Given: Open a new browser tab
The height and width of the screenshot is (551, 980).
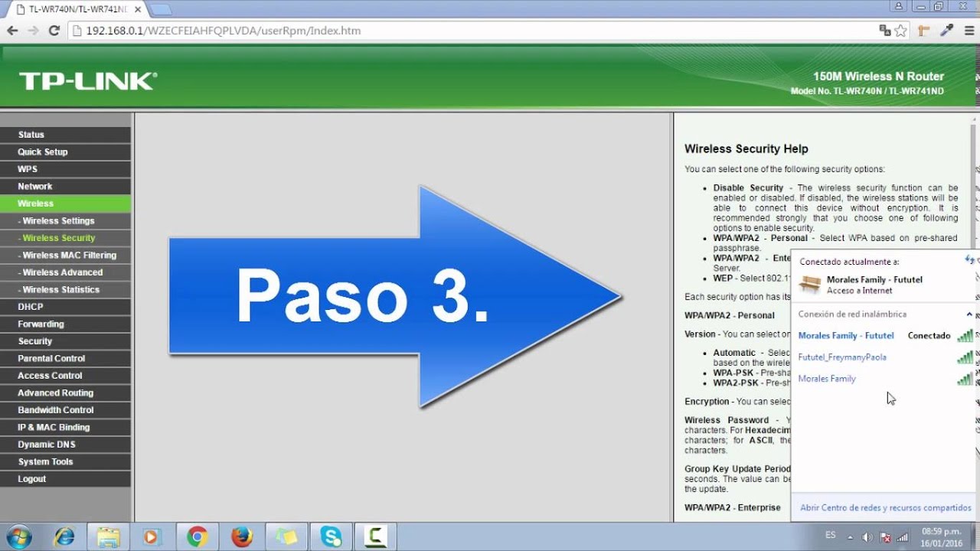Looking at the screenshot, I should click(161, 9).
